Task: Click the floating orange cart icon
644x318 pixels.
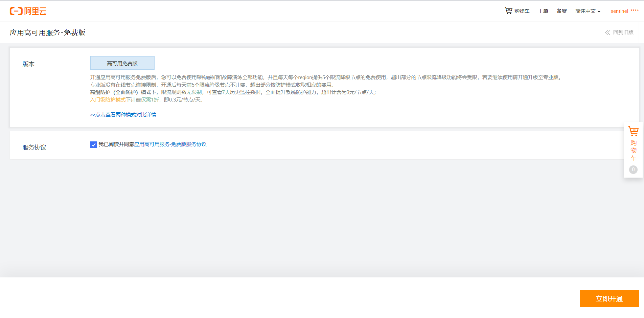Action: point(633,131)
